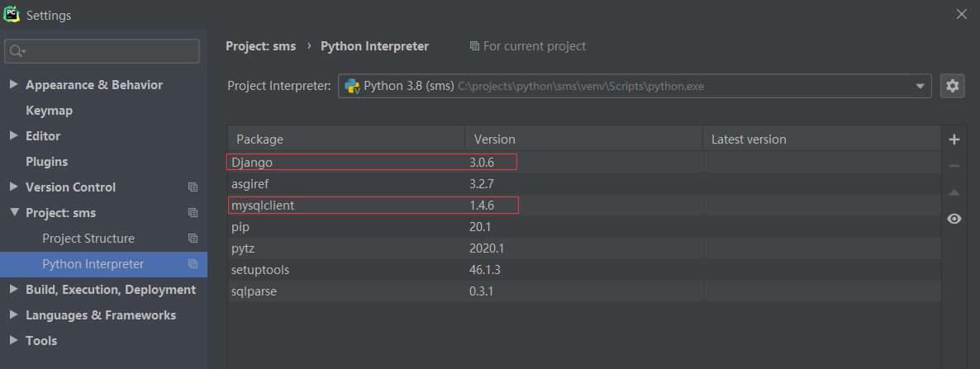Open the Keymap settings page

click(49, 111)
